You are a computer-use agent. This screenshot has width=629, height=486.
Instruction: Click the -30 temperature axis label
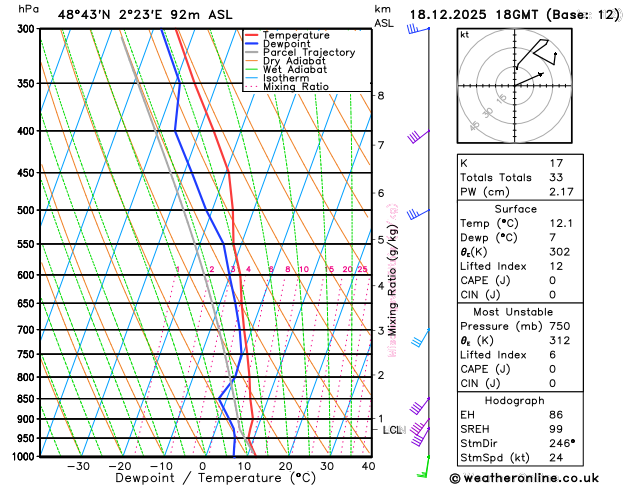pos(78,466)
